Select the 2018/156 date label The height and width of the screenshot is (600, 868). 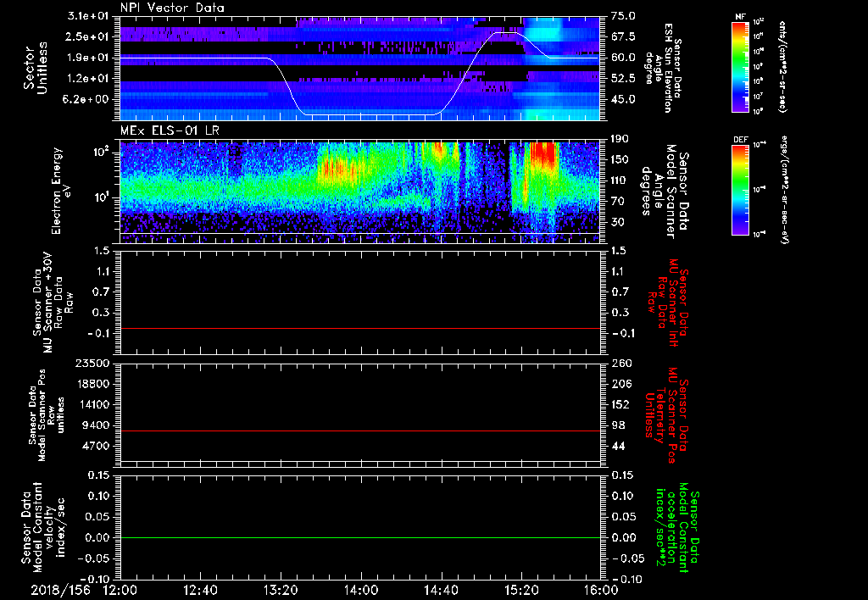tap(61, 590)
